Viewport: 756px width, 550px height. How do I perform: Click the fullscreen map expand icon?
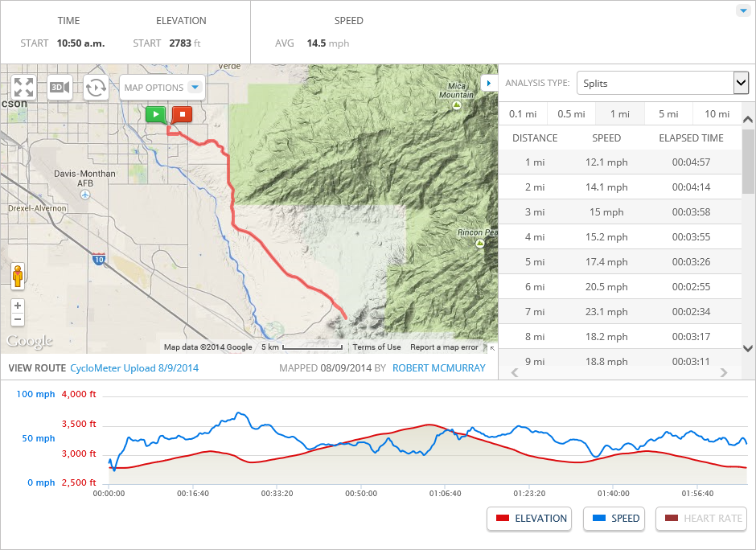(23, 87)
